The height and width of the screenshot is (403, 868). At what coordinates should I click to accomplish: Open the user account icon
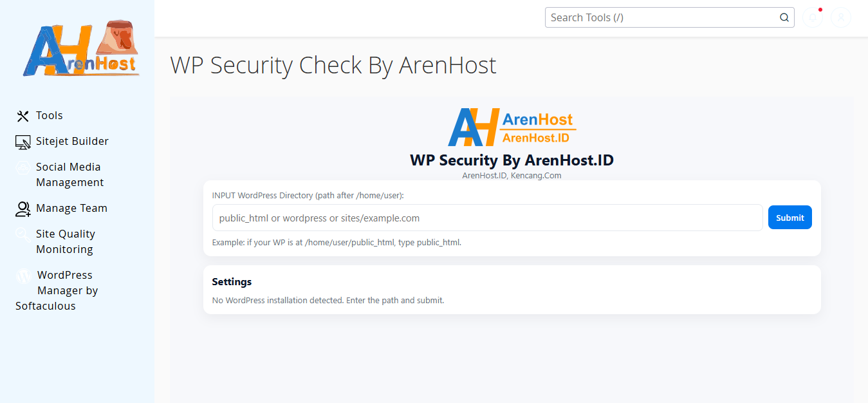click(x=841, y=17)
